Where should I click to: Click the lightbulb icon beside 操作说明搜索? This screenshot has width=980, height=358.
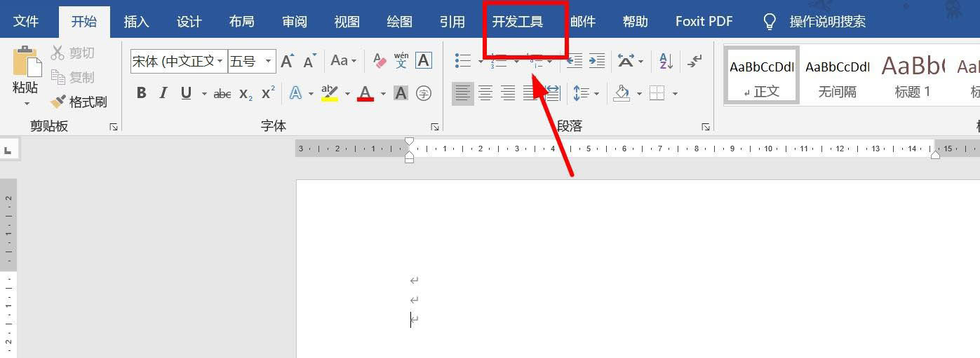click(770, 22)
